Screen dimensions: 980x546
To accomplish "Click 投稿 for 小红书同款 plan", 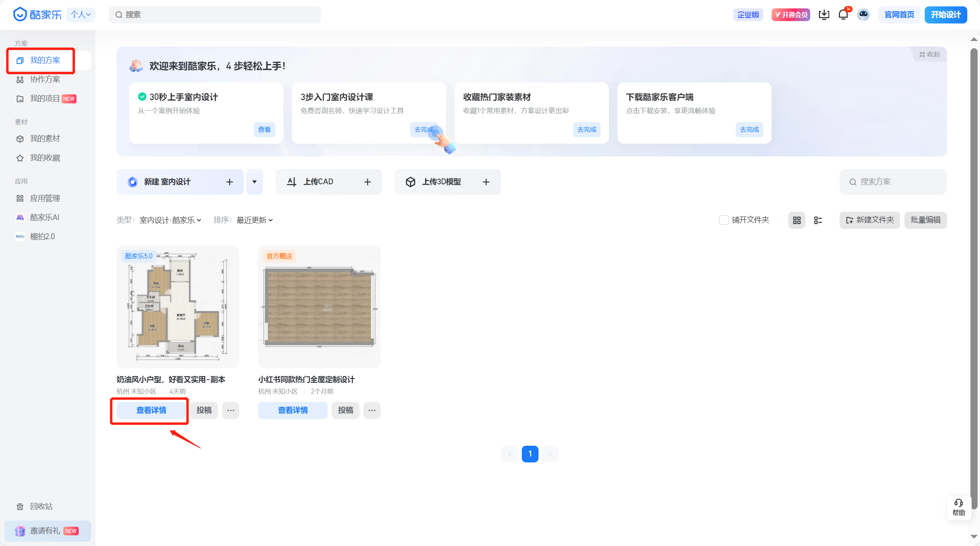I will point(346,410).
